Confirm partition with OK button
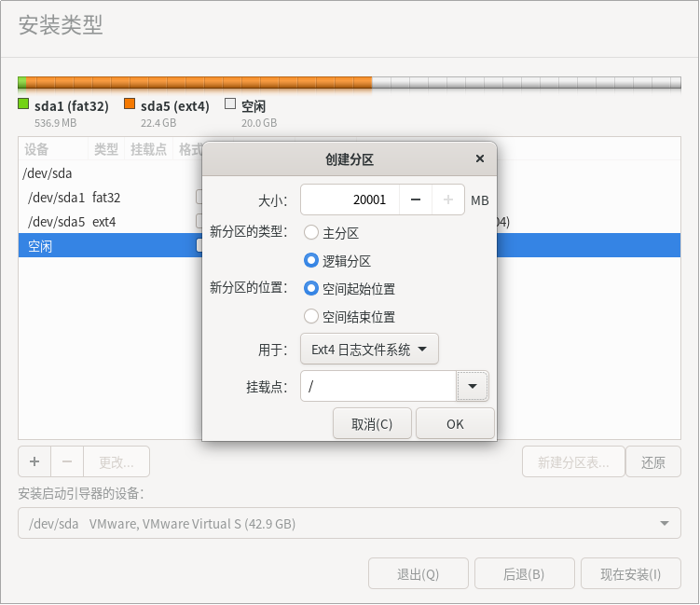This screenshot has height=605, width=700. click(x=455, y=423)
